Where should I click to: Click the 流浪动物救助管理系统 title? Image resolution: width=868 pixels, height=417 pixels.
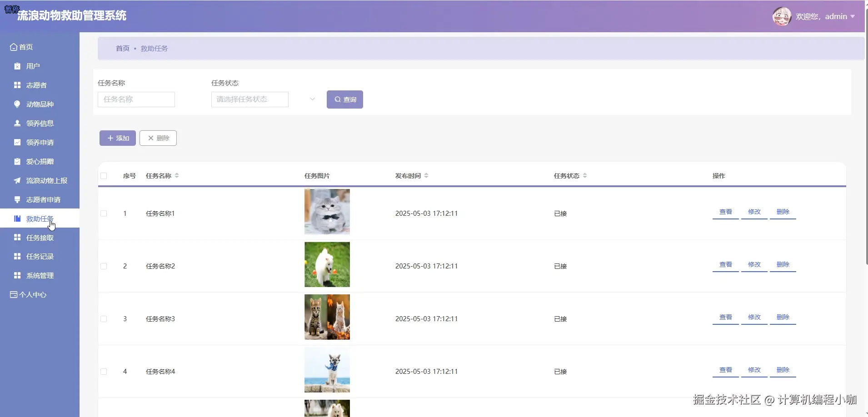click(72, 16)
